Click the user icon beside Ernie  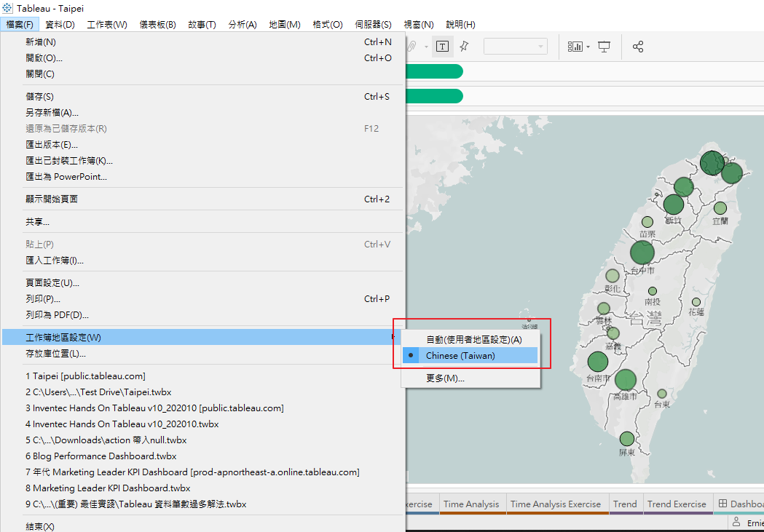pyautogui.click(x=736, y=523)
